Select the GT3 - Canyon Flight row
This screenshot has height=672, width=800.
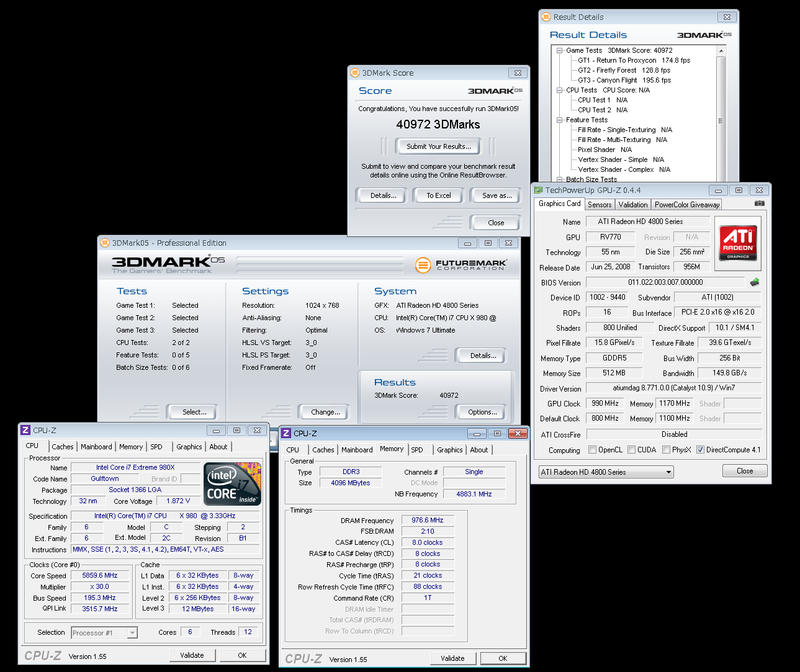point(624,80)
